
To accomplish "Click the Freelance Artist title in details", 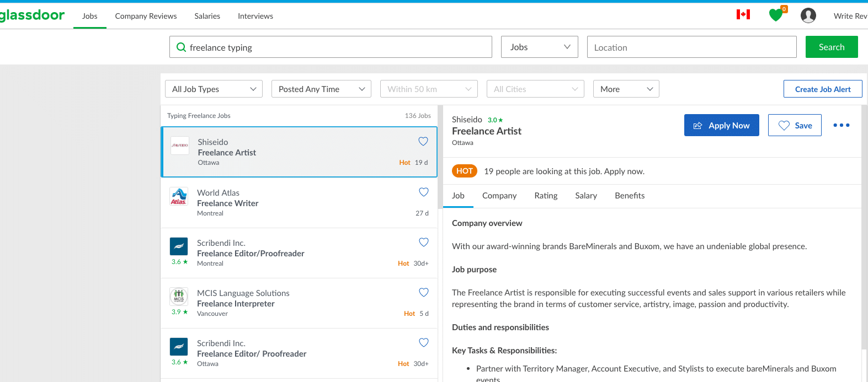I will (x=487, y=131).
